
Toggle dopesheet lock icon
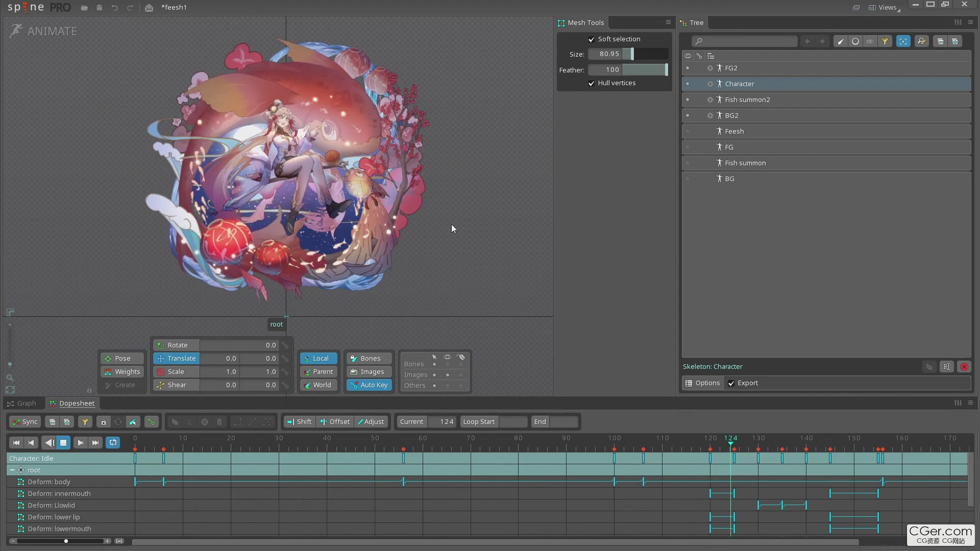[104, 422]
